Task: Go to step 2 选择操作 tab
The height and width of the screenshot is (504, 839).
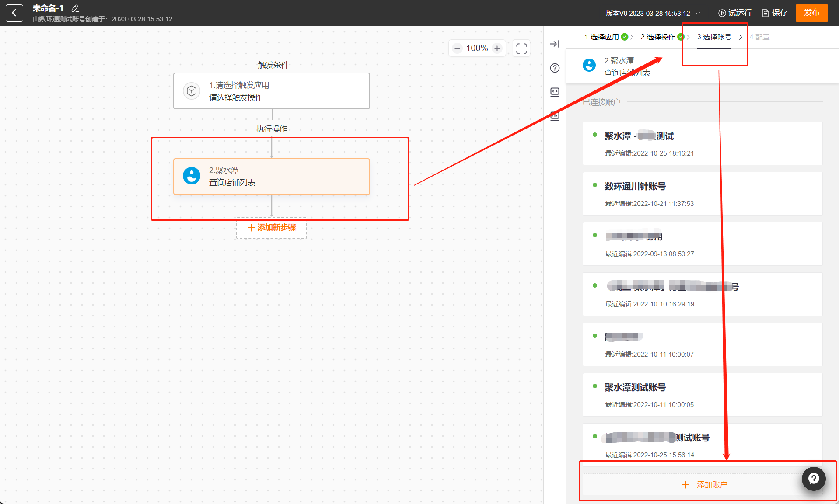Action: (x=657, y=37)
